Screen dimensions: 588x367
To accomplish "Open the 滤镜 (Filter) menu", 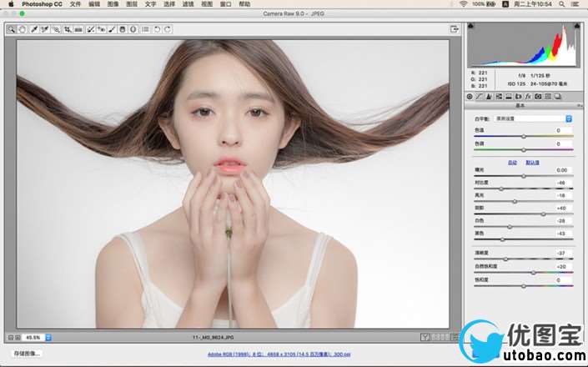I will click(x=188, y=4).
